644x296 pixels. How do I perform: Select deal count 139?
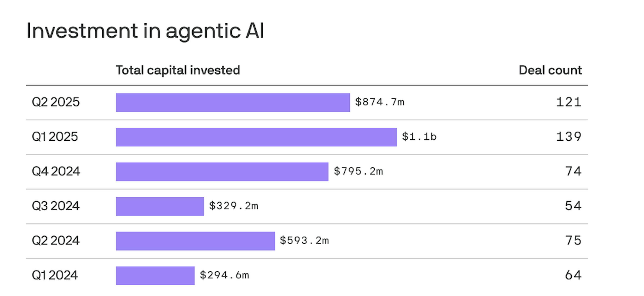click(x=569, y=137)
